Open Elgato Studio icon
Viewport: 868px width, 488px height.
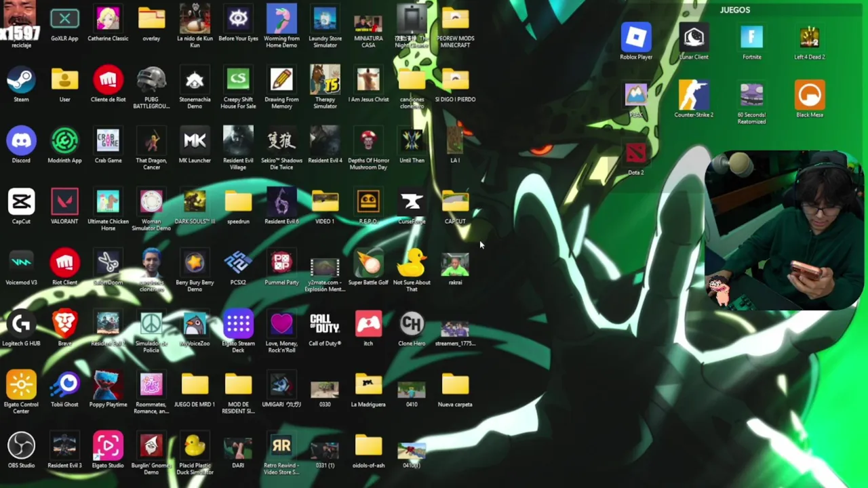click(108, 446)
